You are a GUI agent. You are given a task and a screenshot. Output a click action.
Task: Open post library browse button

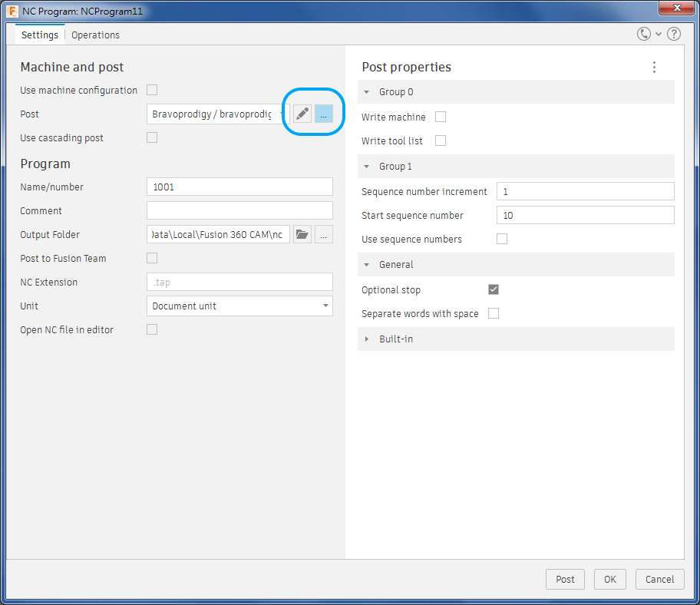[323, 114]
